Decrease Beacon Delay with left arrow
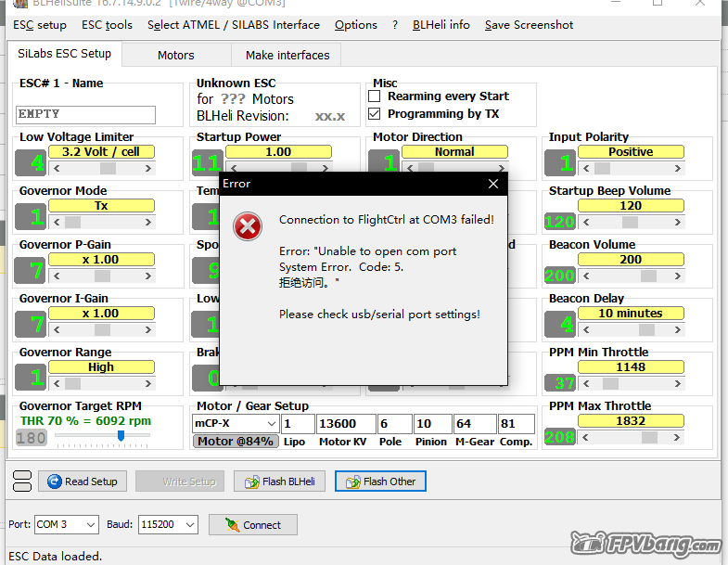 click(586, 330)
